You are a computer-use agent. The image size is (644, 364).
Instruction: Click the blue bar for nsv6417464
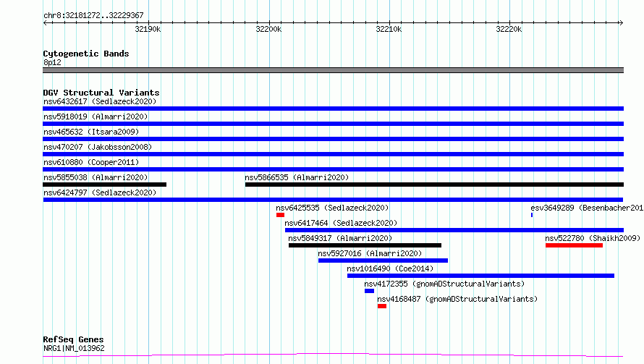point(454,230)
